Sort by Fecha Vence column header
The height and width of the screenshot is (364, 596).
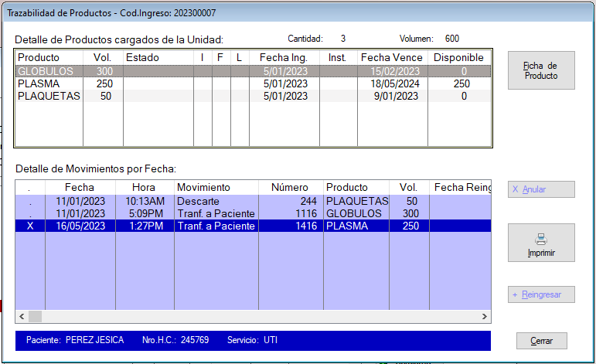point(392,58)
